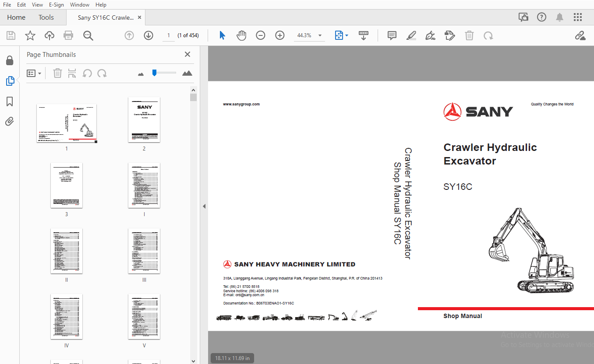Open the apps grid icon
Image resolution: width=594 pixels, height=364 pixels.
pyautogui.click(x=578, y=17)
